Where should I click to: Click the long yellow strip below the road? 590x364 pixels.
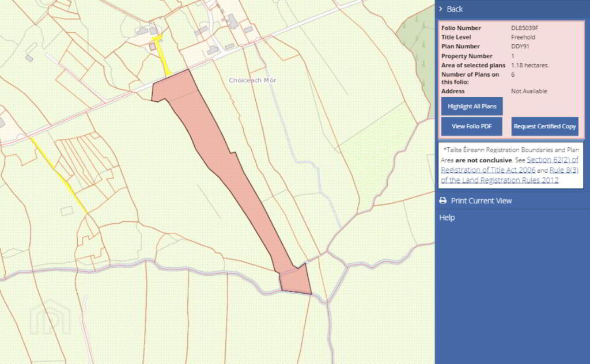[59, 175]
